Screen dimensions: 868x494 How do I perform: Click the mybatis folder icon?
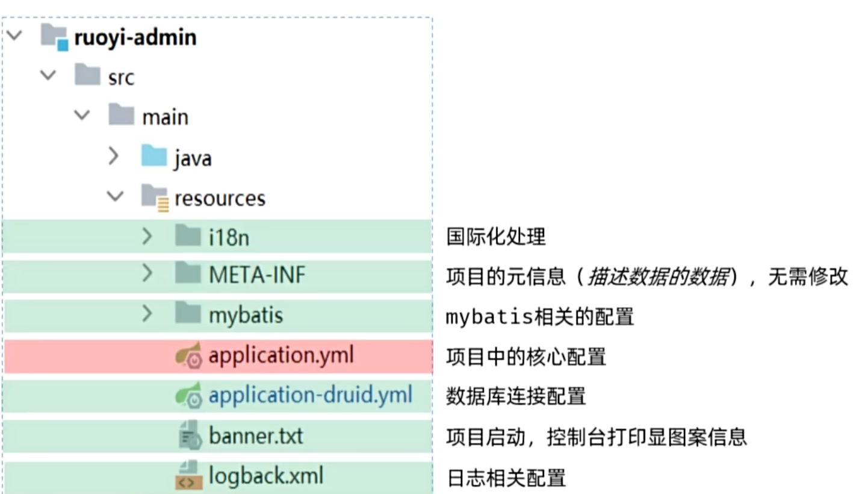(x=188, y=313)
